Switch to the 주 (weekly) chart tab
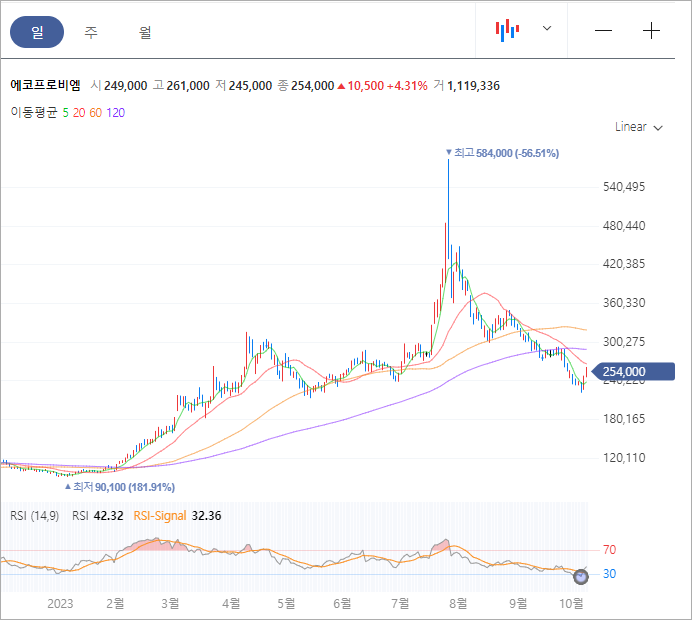The image size is (692, 620). 90,32
